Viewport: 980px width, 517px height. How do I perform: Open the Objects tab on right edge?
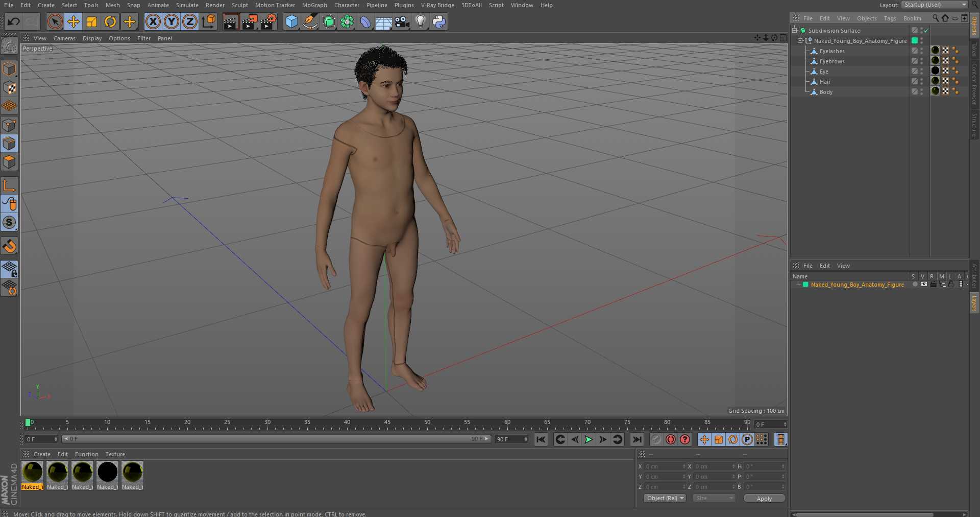pos(974,25)
